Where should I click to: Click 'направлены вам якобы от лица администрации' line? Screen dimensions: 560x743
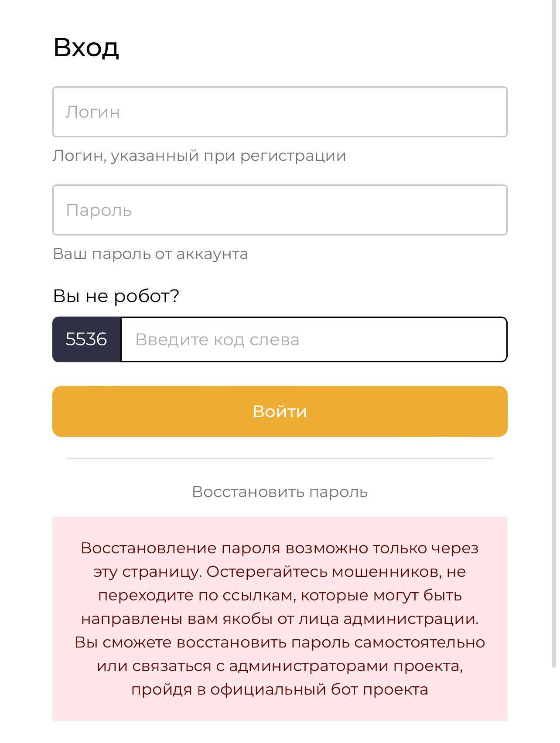tap(280, 619)
